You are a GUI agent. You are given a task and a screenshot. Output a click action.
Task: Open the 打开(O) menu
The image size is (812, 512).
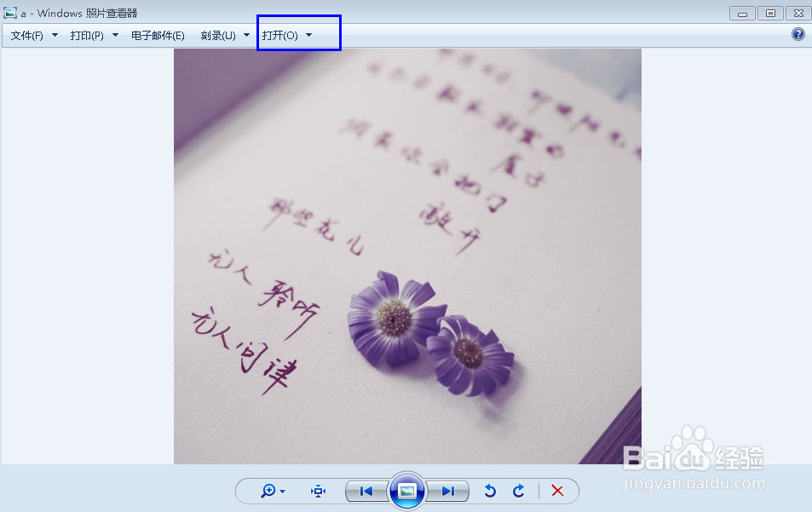(x=280, y=35)
